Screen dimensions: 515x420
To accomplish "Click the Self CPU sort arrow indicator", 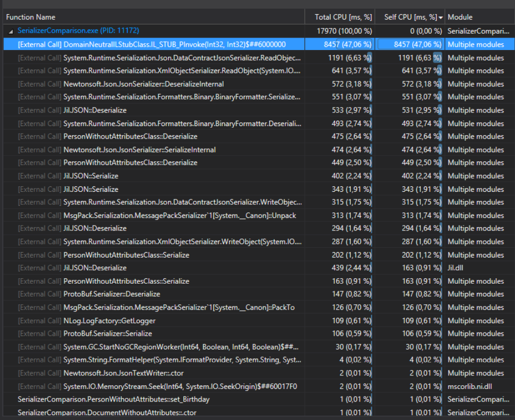I will tap(441, 17).
